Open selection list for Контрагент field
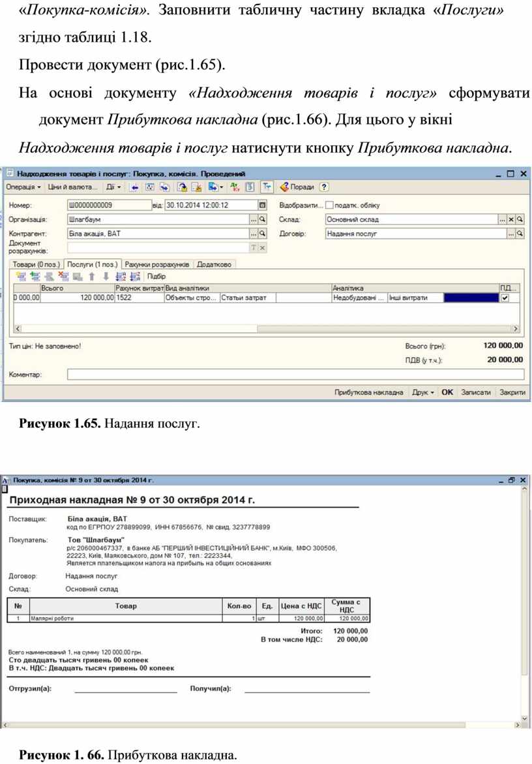This screenshot has height=764, width=532. [x=254, y=234]
